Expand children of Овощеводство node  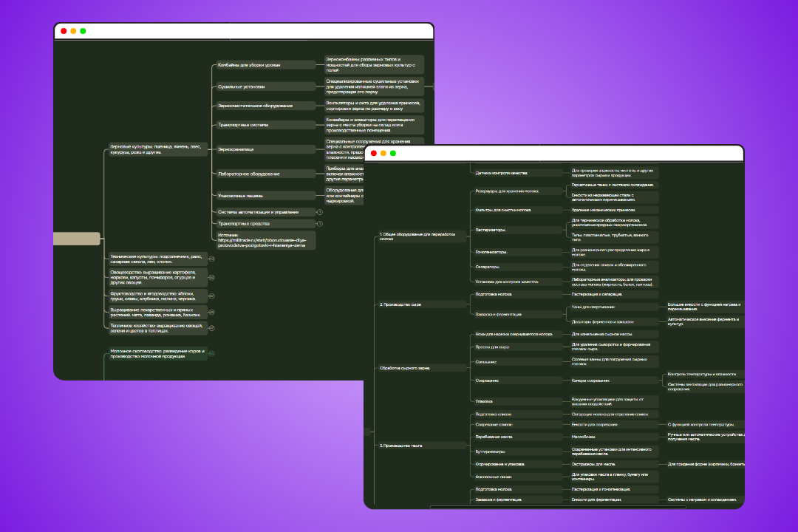(212, 278)
